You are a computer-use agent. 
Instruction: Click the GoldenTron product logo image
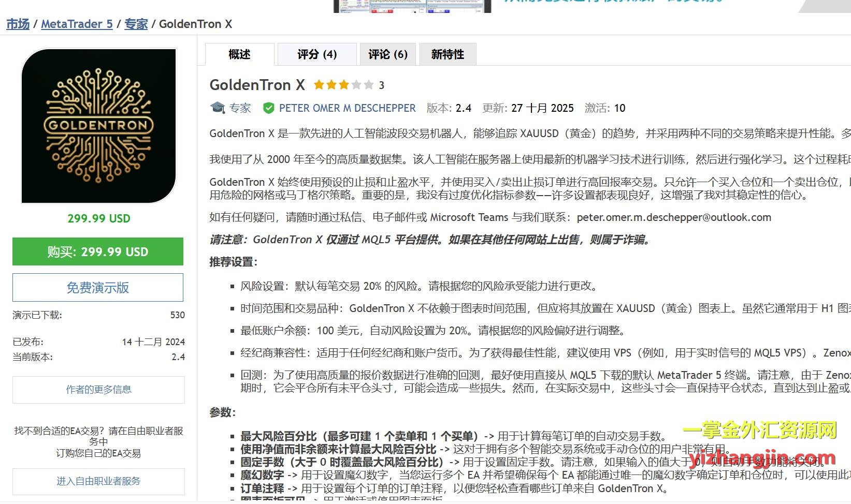tap(98, 126)
